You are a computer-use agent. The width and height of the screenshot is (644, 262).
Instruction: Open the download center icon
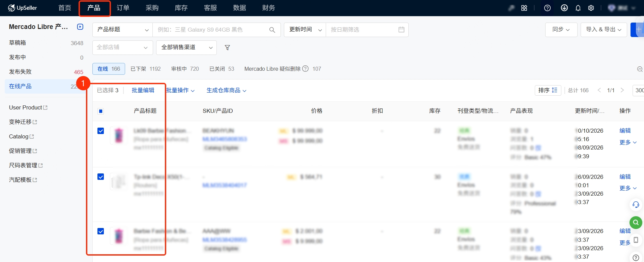pyautogui.click(x=564, y=8)
